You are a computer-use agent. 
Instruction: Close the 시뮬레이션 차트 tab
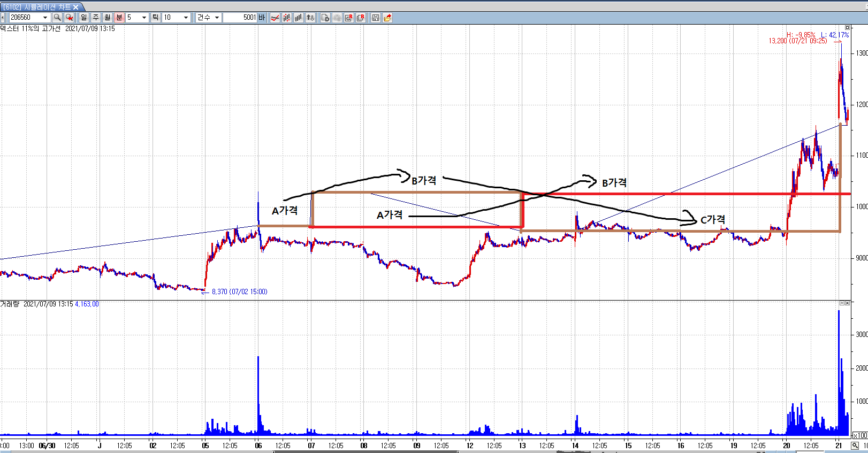[76, 7]
